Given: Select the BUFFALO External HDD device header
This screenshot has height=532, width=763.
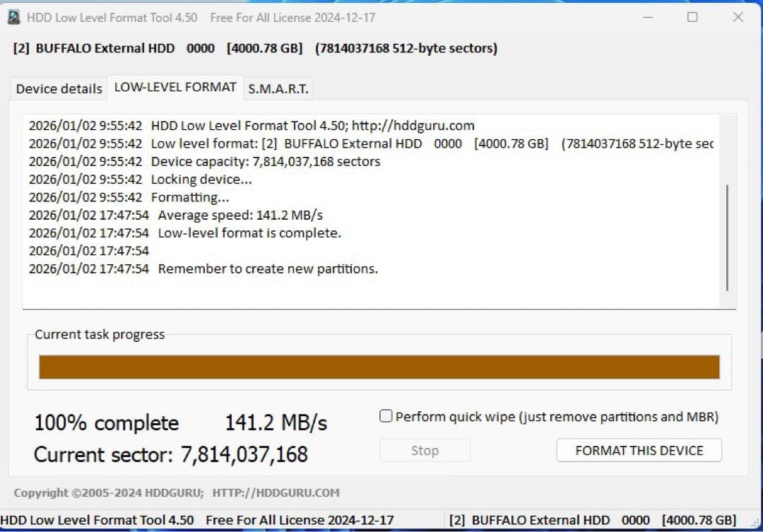Looking at the screenshot, I should pos(254,48).
